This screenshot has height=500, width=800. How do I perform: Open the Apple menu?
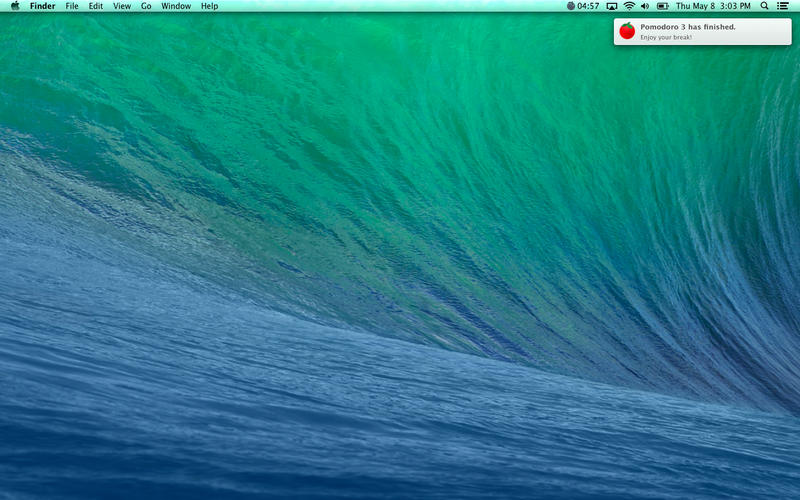point(15,6)
